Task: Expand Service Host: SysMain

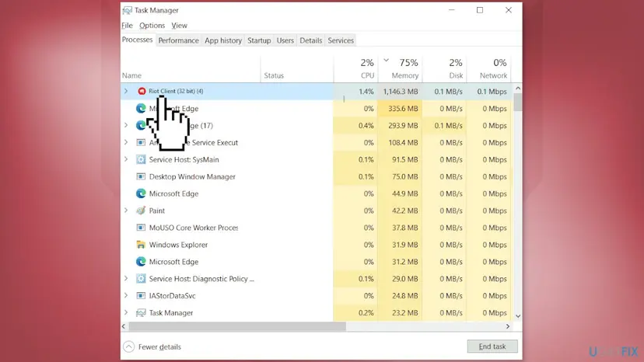Action: click(126, 159)
